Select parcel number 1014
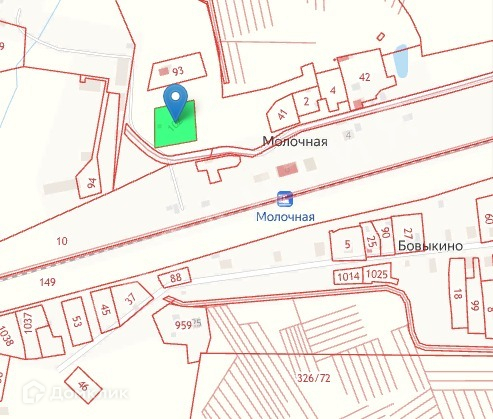Viewport: 493px width, 419px height. pos(348,277)
